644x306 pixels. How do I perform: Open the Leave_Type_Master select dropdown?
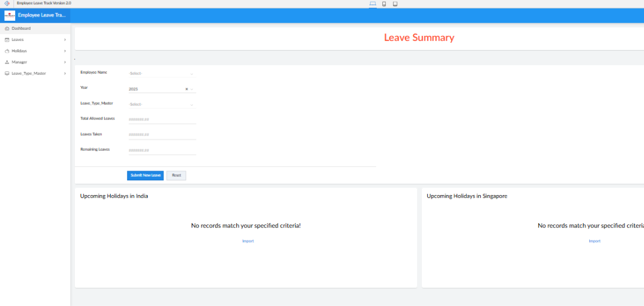pos(161,104)
